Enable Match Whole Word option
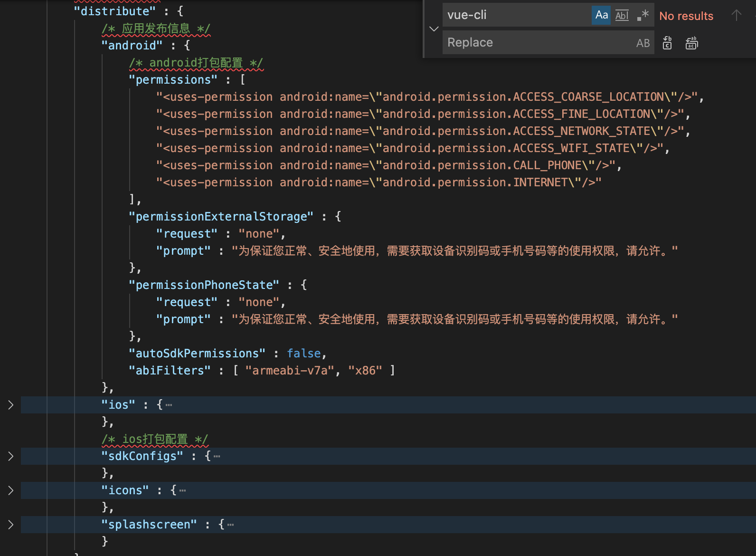756x556 pixels. [x=622, y=15]
